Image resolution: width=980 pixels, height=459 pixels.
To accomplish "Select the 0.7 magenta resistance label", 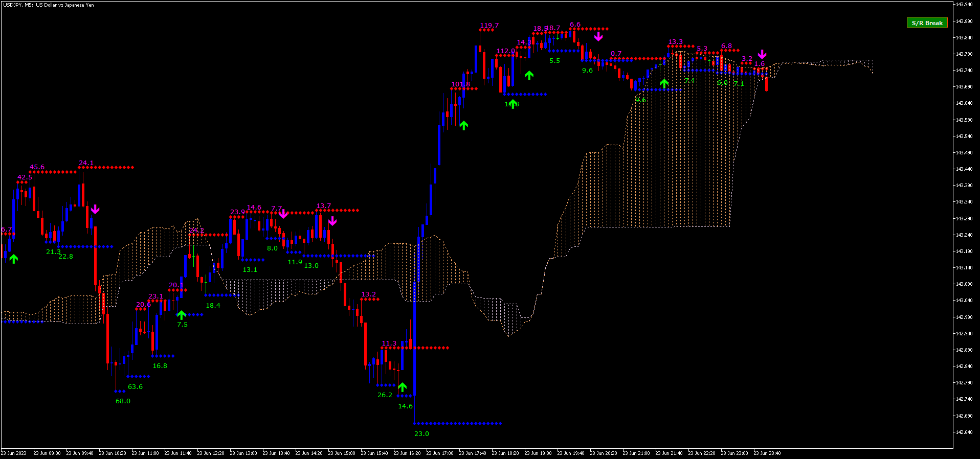I will [x=616, y=54].
